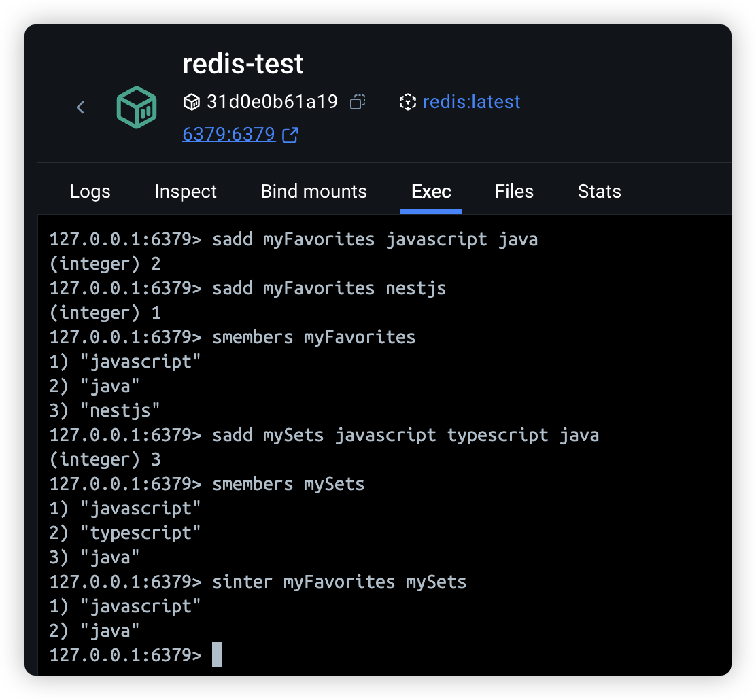The width and height of the screenshot is (756, 700).
Task: Click the redis-test container title
Action: click(243, 65)
